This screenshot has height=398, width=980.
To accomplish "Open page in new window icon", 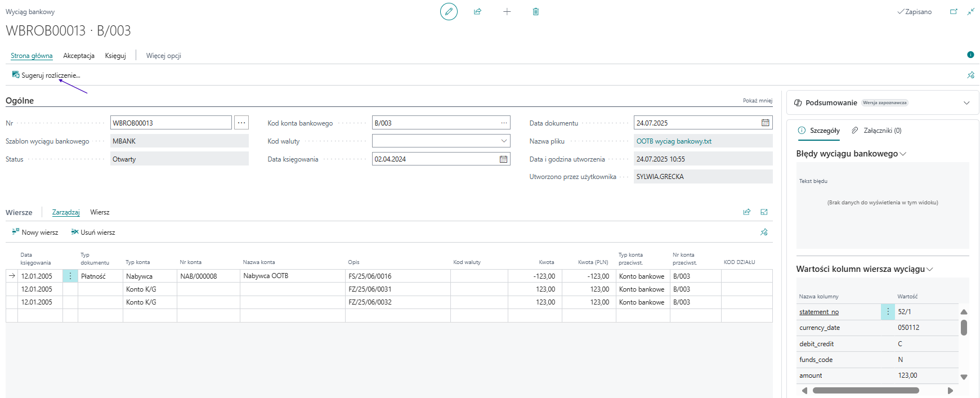I will [954, 11].
